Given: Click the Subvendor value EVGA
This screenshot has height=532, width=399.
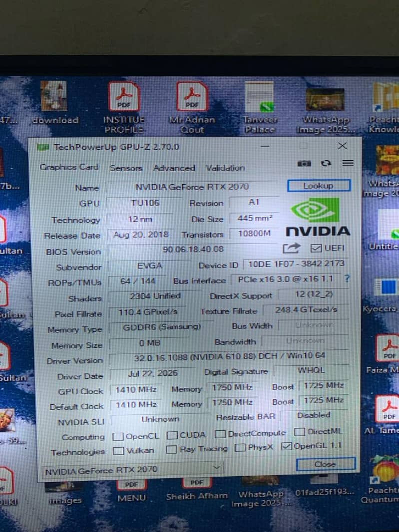Looking at the screenshot, I should click(149, 266).
